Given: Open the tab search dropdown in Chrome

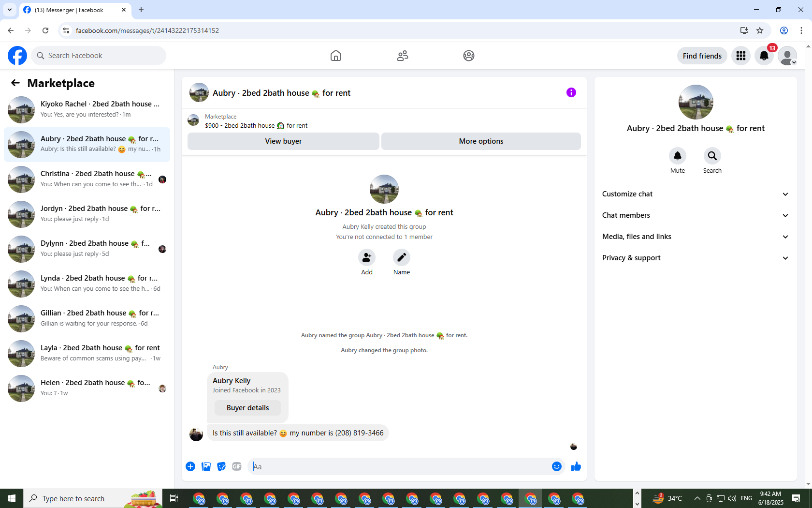Looking at the screenshot, I should 10,10.
